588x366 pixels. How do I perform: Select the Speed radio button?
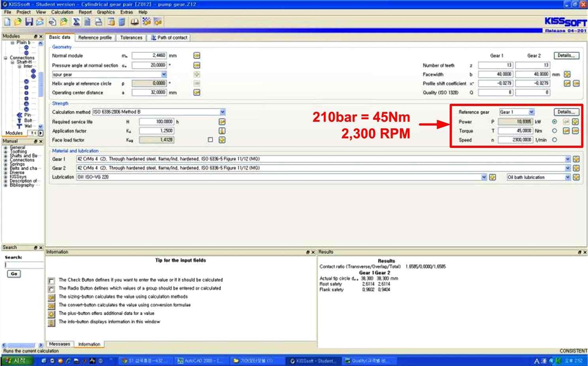(554, 140)
